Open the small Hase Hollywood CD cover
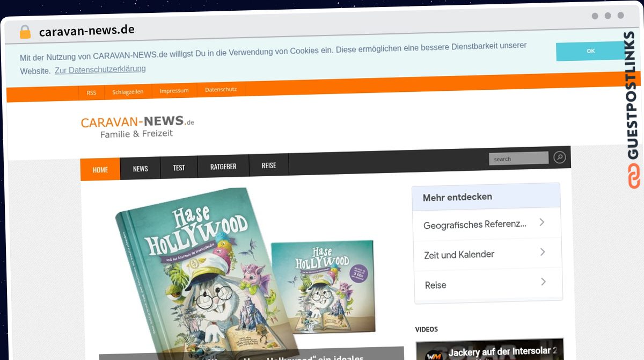The image size is (644, 360). (x=322, y=286)
